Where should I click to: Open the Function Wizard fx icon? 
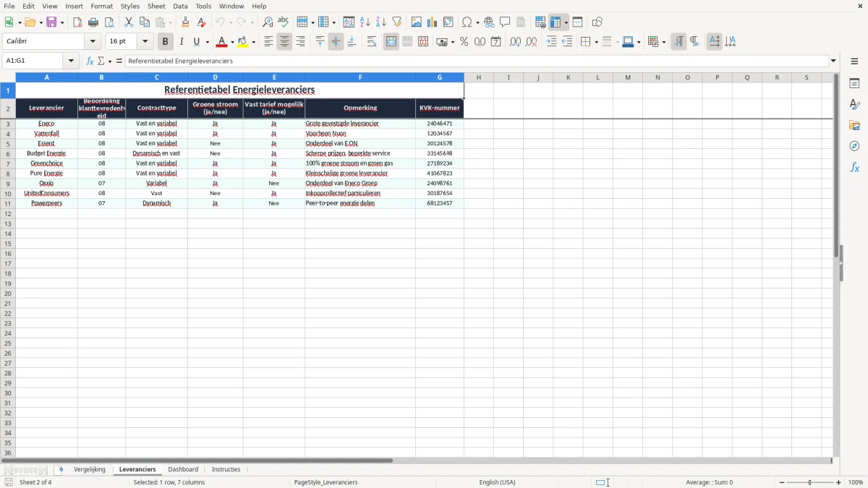(x=90, y=61)
